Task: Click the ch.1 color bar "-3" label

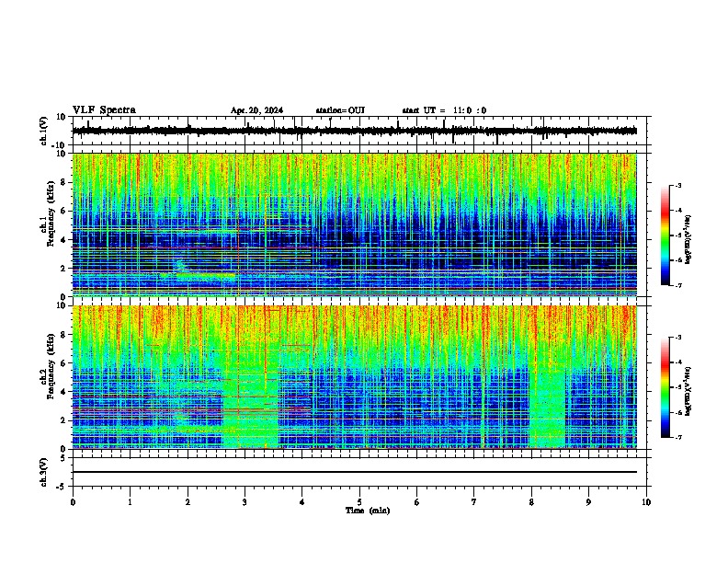Action: (677, 185)
